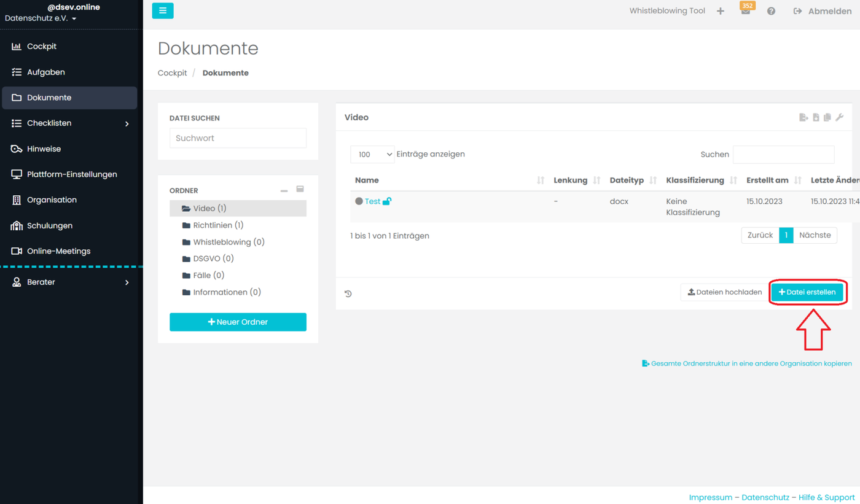Click the Neuer Ordner button

(238, 322)
